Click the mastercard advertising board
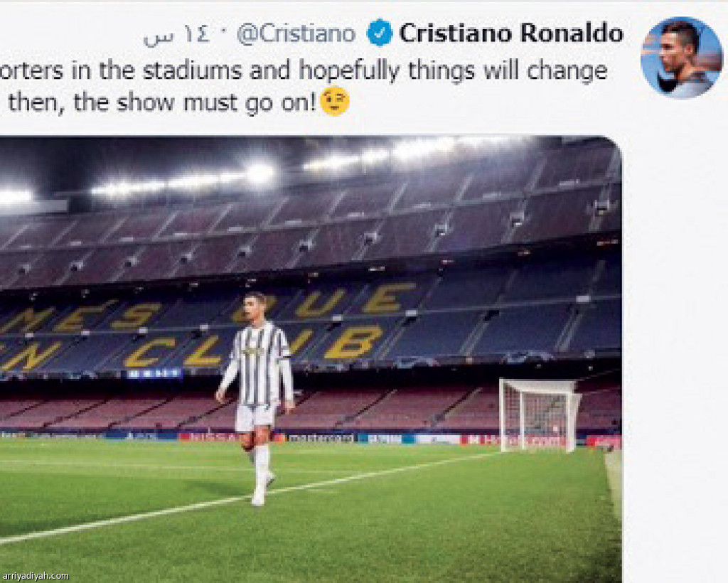 coord(321,438)
